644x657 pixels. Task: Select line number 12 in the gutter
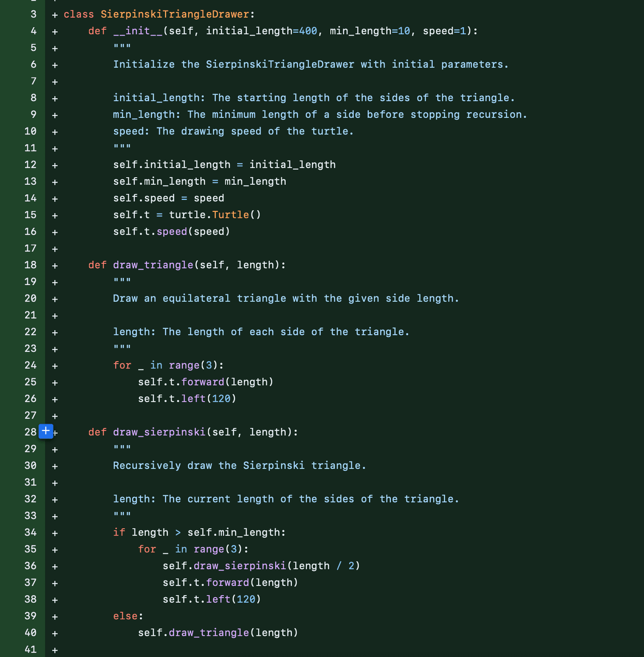[x=31, y=165]
